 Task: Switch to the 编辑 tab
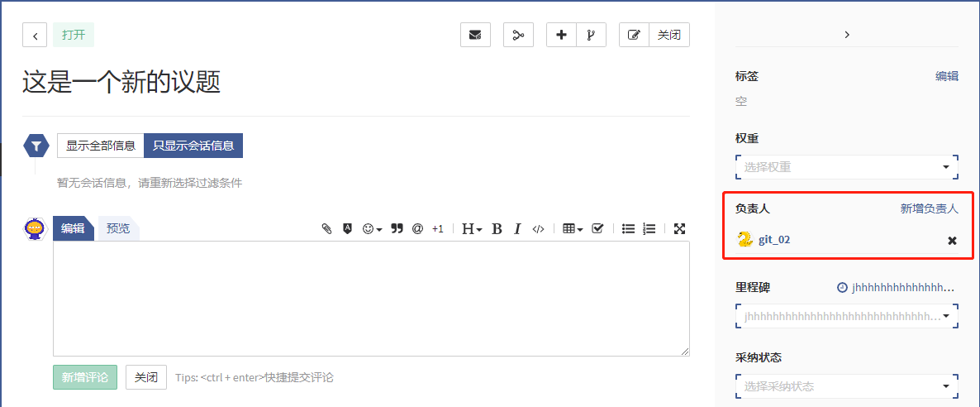pos(73,228)
